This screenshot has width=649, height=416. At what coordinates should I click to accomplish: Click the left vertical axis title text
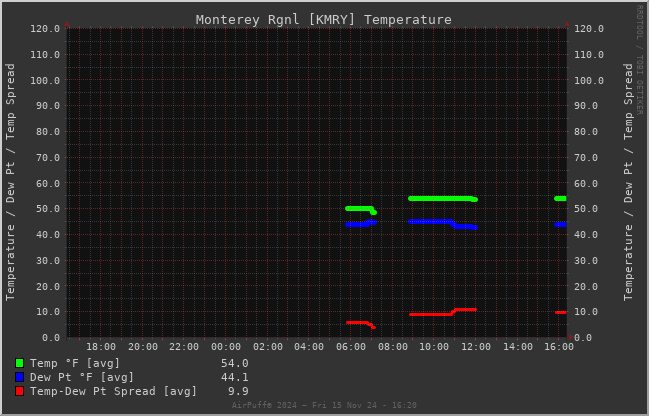[x=10, y=182]
